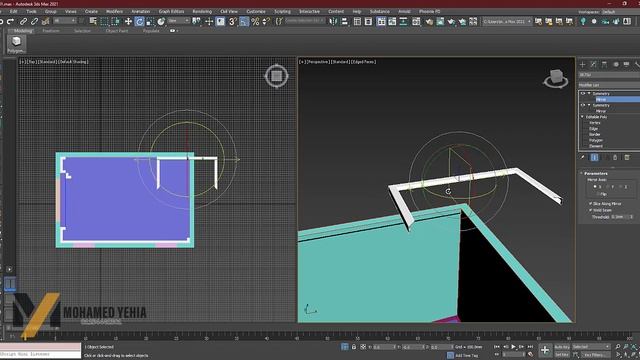The width and height of the screenshot is (640, 360).
Task: Click the Remove modifier trash icon
Action: 627,158
